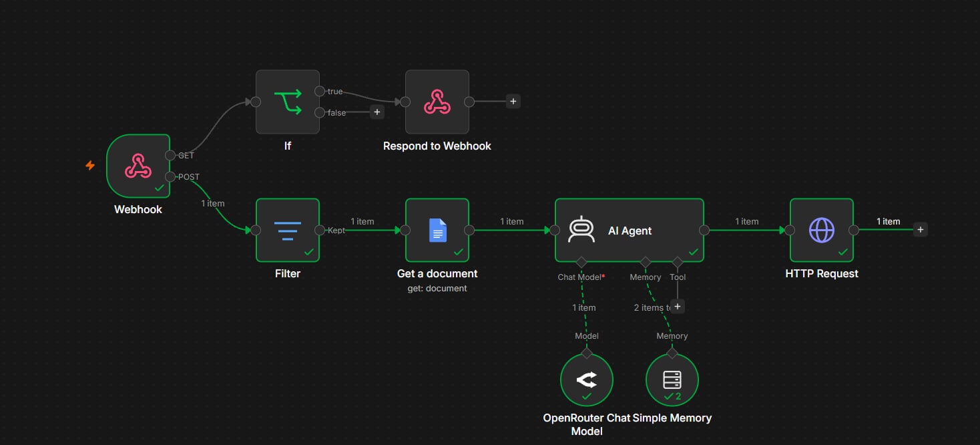Screen dimensions: 980x445
Task: Click the "AI Agent" title text
Action: (630, 231)
